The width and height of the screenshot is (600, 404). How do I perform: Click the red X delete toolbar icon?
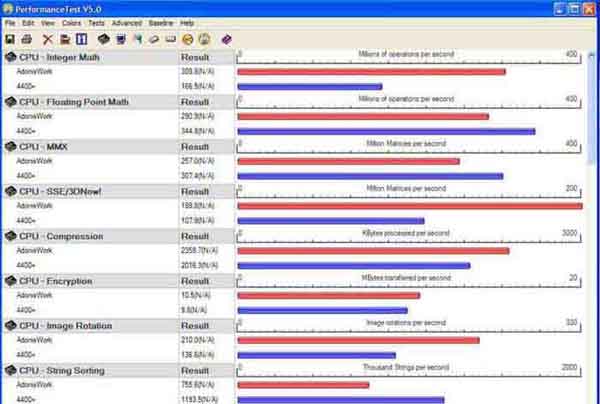tap(47, 39)
